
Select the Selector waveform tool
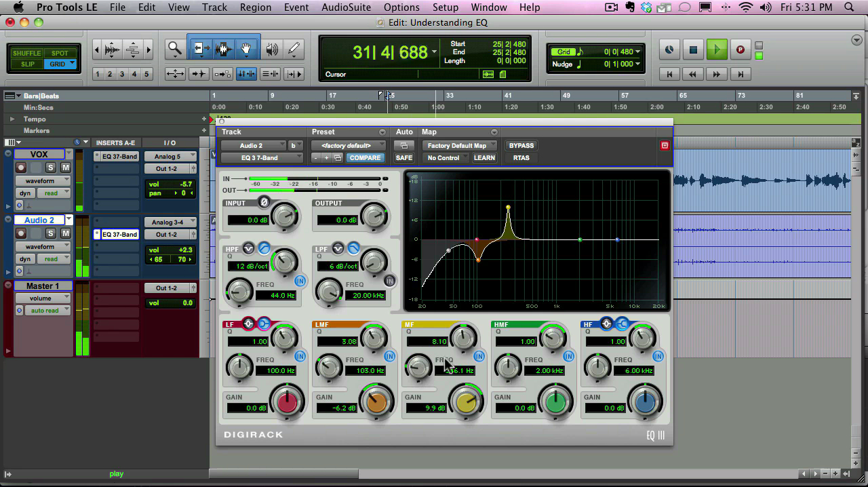[x=224, y=49]
